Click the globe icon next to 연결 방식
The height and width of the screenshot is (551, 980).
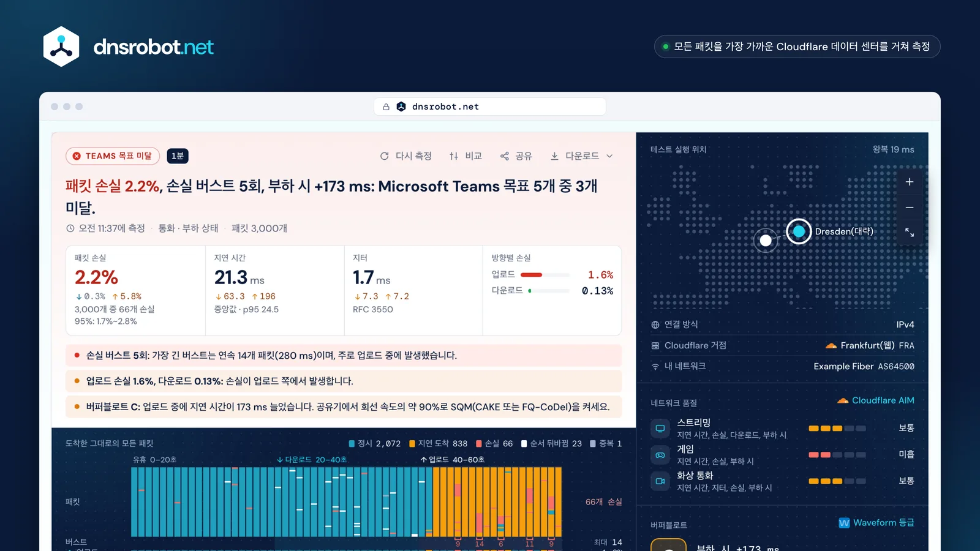(x=655, y=324)
